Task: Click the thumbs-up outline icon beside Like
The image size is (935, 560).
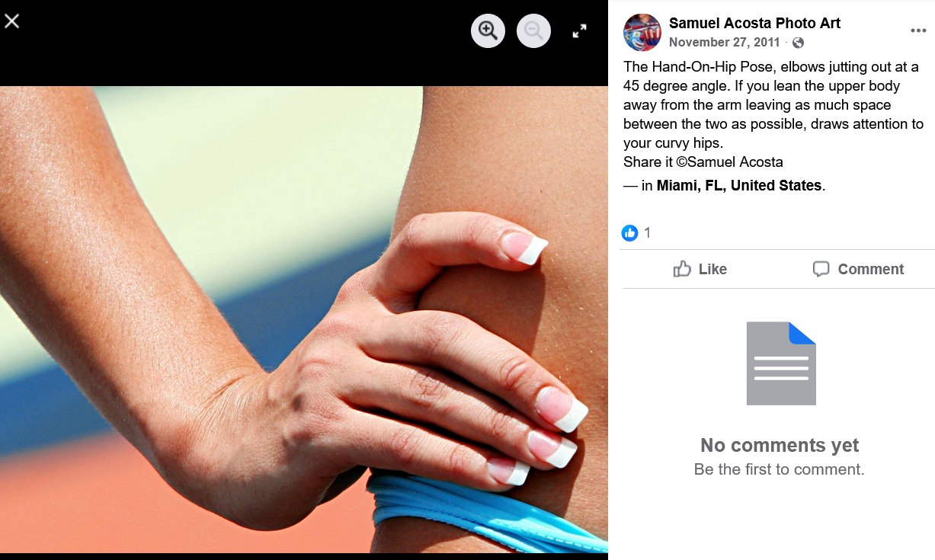Action: (x=682, y=269)
